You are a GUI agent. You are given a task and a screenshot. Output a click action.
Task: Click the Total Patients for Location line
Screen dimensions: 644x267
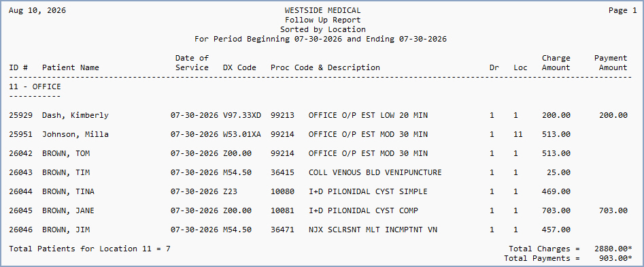90,249
